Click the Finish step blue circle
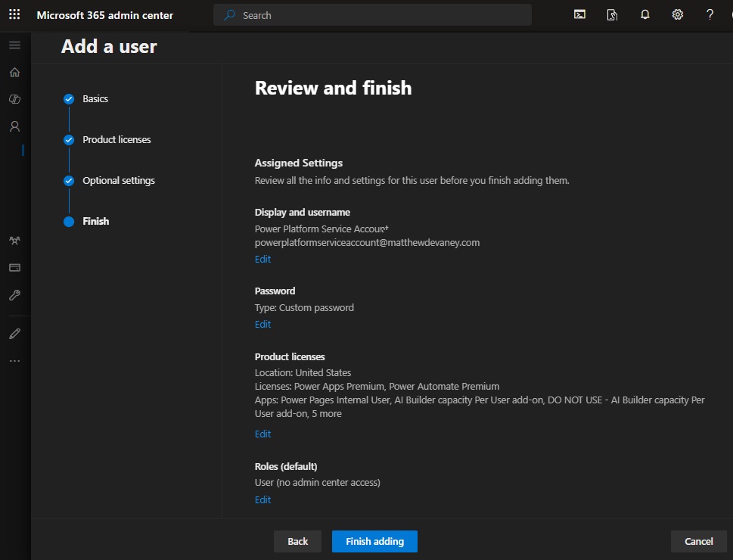733x560 pixels. pos(69,221)
